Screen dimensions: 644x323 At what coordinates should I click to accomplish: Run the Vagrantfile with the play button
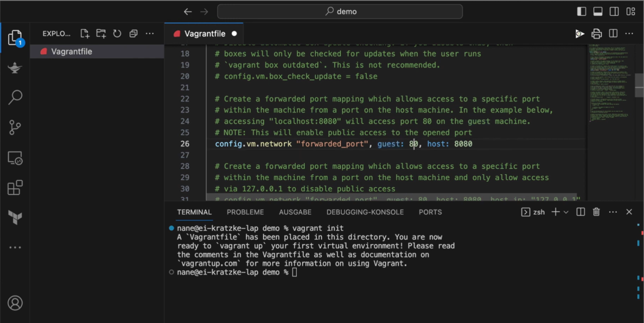(x=579, y=33)
